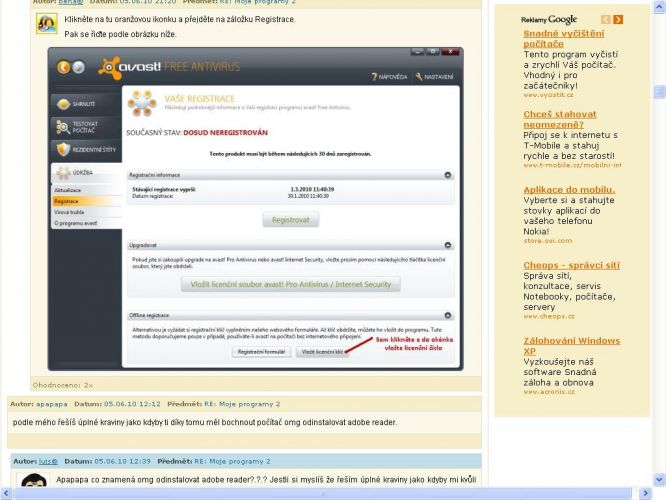Click the date 05.06.10 12:12

(x=132, y=404)
